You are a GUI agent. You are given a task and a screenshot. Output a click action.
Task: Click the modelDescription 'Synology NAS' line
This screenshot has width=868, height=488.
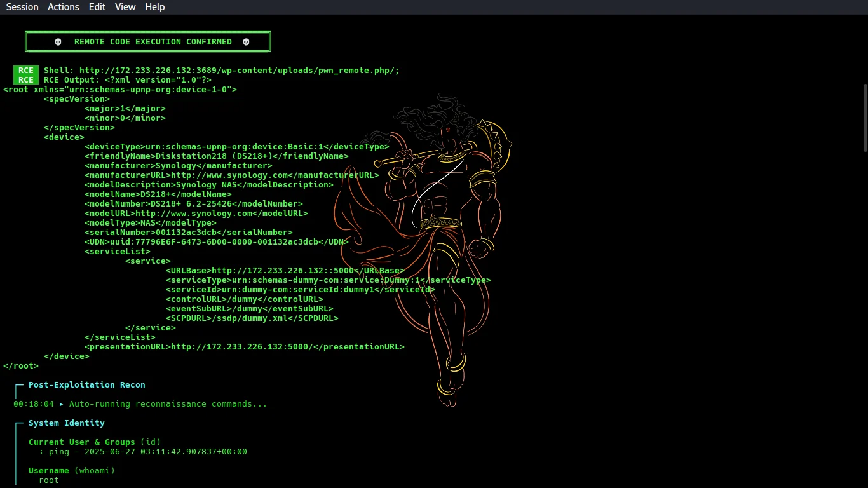tap(209, 185)
